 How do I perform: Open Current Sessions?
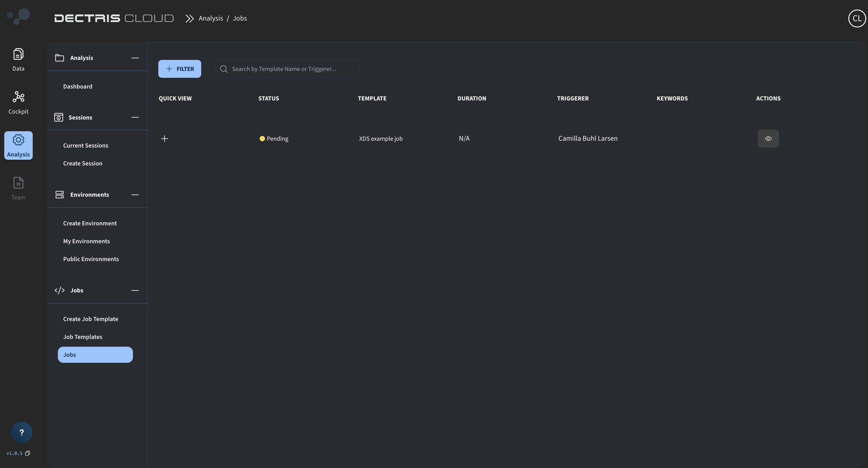click(86, 145)
